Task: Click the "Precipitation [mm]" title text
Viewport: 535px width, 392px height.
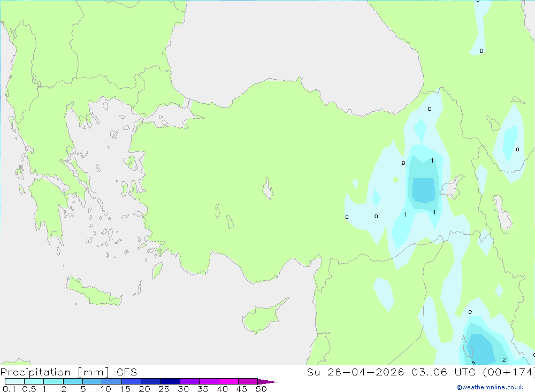Action: 55,372
